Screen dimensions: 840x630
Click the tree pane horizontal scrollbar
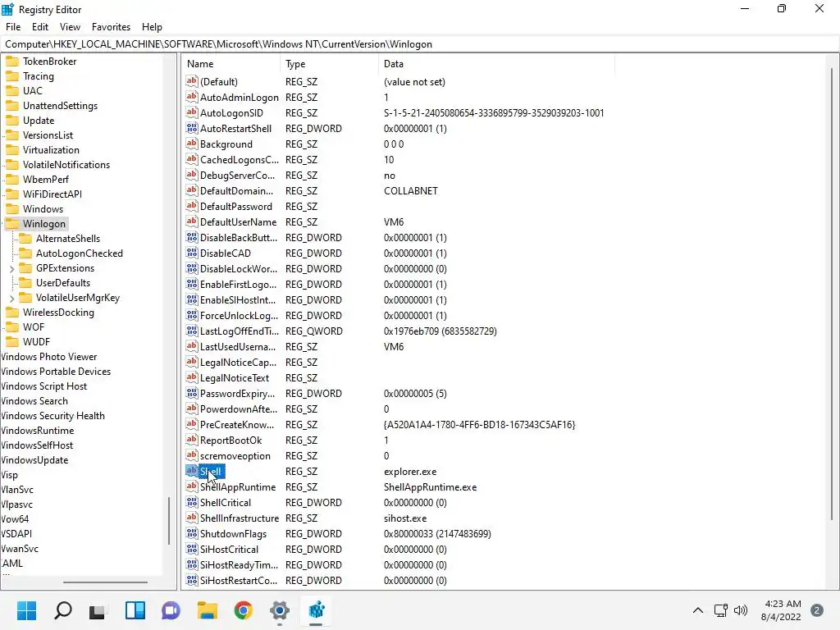105,582
